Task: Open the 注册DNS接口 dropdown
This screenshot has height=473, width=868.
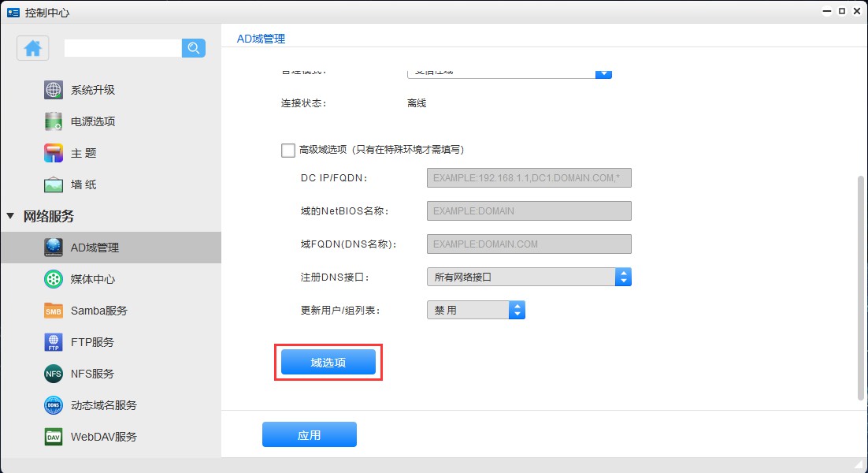Action: click(x=529, y=277)
